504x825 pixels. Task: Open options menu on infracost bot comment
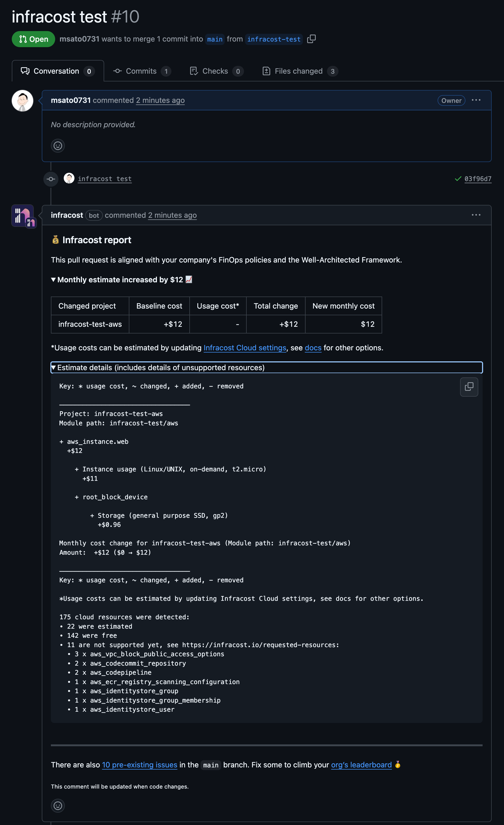(x=476, y=215)
